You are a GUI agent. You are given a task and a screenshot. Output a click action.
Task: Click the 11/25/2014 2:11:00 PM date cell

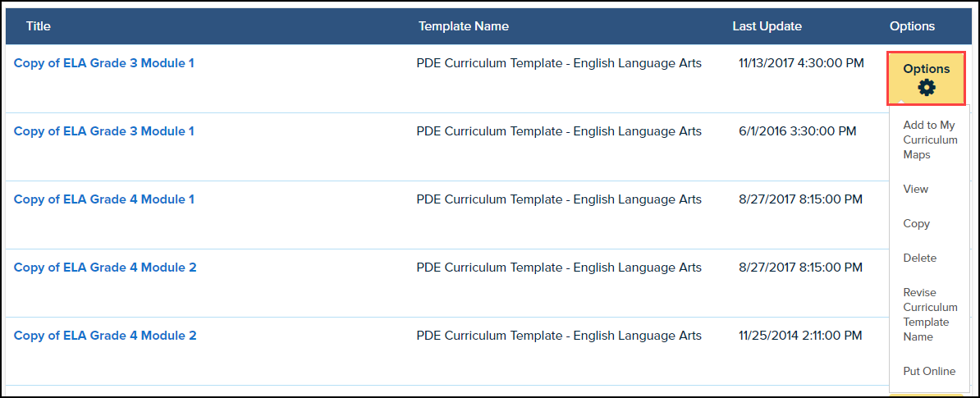click(x=800, y=336)
